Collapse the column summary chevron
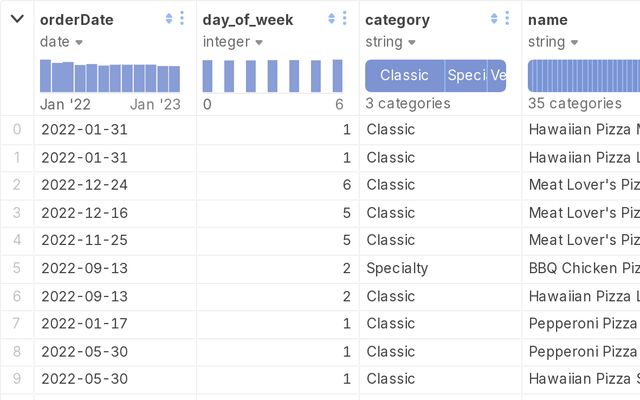Viewport: 640px width, 400px height. pos(17,19)
